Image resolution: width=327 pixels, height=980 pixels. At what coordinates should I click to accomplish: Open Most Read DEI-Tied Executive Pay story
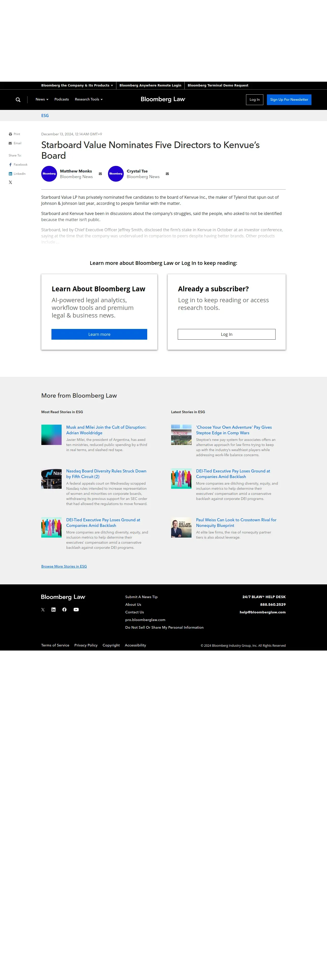[103, 523]
